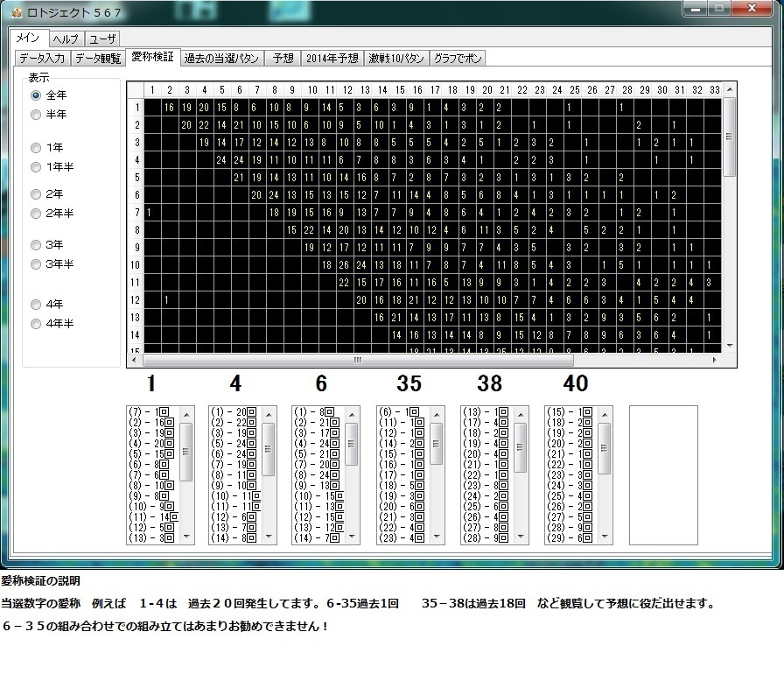The height and width of the screenshot is (681, 784).
Task: Click the grid's vertical scrollbar thumb
Action: [730, 137]
